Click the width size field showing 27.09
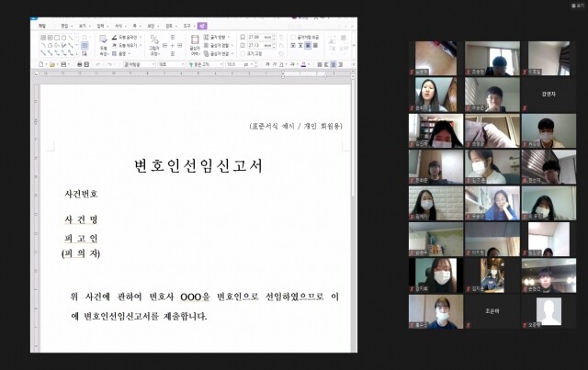 (255, 37)
